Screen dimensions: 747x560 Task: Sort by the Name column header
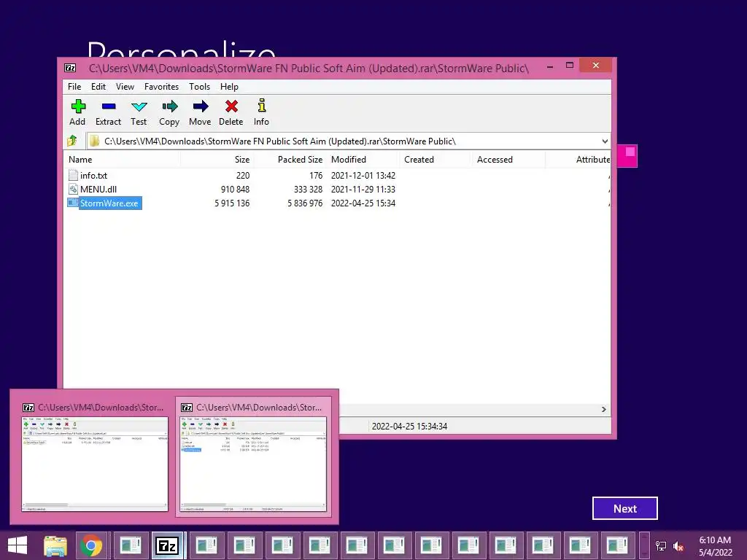pos(122,160)
